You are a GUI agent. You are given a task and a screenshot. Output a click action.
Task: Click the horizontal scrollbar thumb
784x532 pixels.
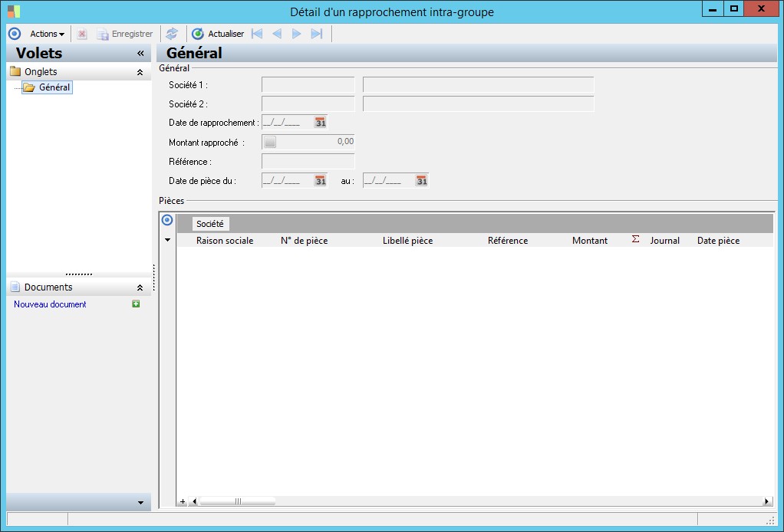(x=238, y=501)
